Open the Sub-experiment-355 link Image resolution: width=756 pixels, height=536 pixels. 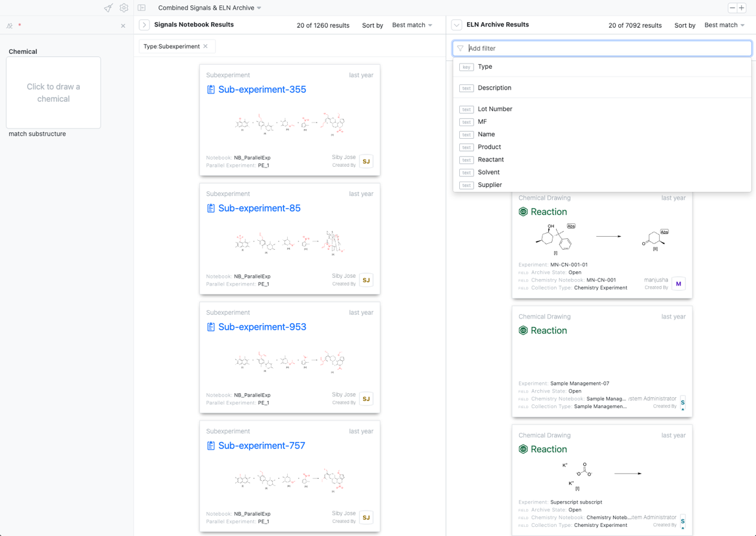pos(262,90)
